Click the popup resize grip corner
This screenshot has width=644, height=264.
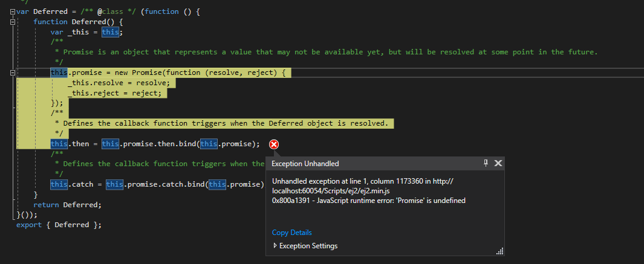point(499,251)
